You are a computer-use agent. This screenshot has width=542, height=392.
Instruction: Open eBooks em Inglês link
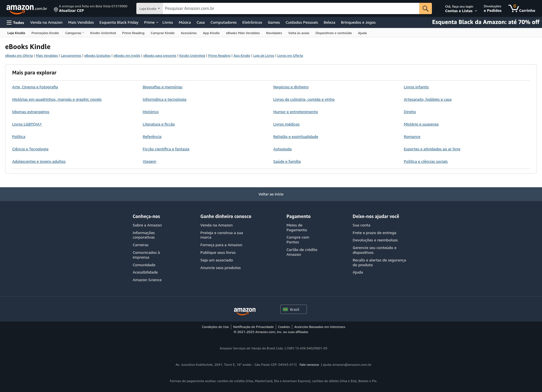coord(127,56)
